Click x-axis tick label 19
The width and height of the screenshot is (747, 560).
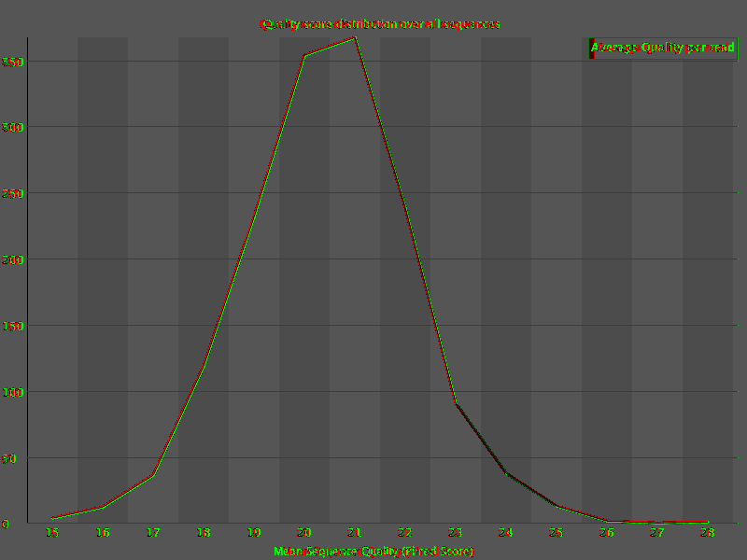click(254, 532)
